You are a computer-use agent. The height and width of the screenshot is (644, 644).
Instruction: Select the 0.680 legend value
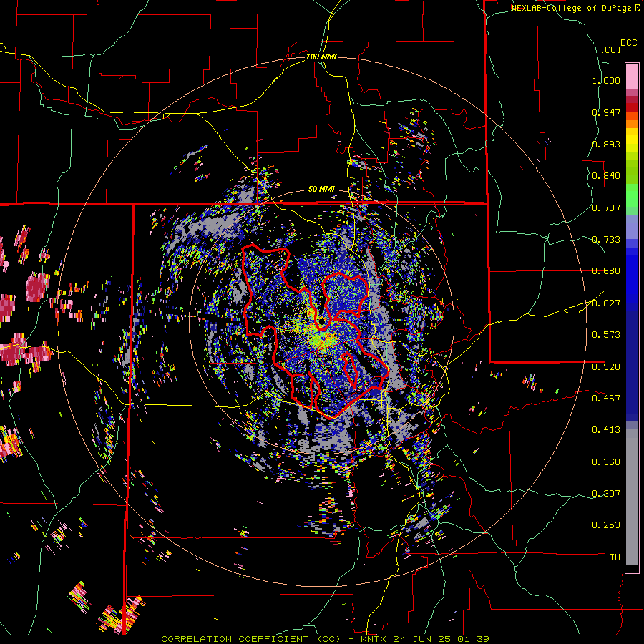[606, 271]
